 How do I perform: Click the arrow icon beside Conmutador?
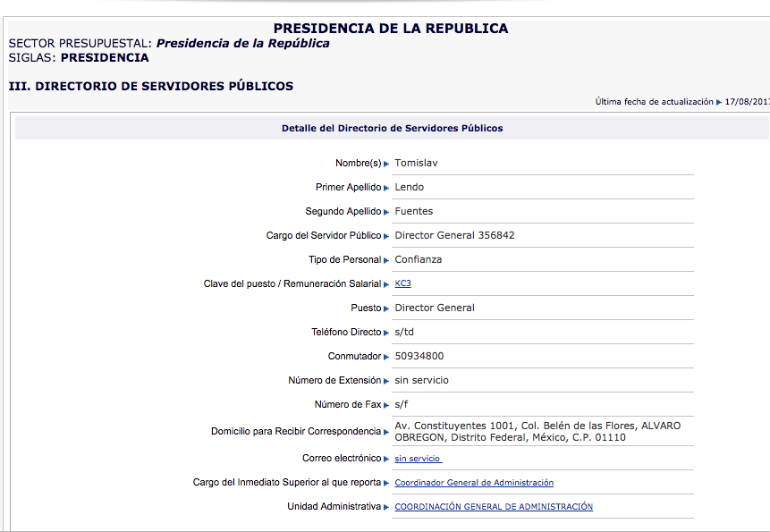pyautogui.click(x=386, y=357)
